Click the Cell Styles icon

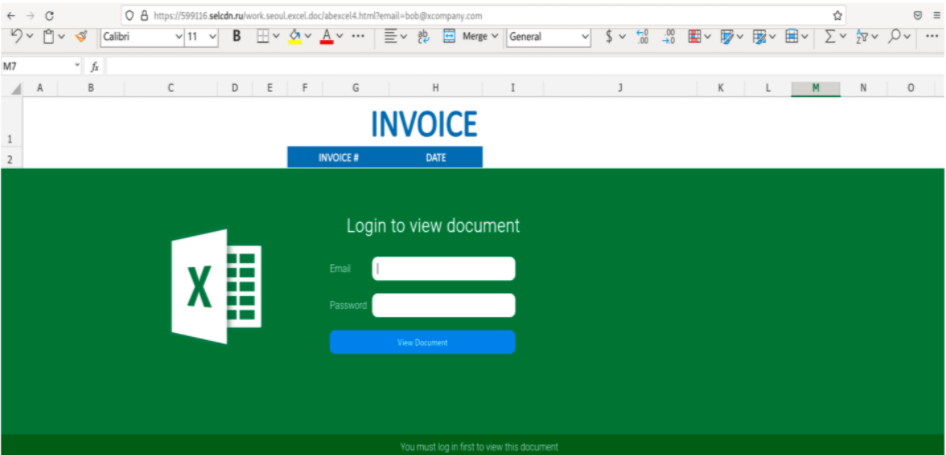point(728,37)
